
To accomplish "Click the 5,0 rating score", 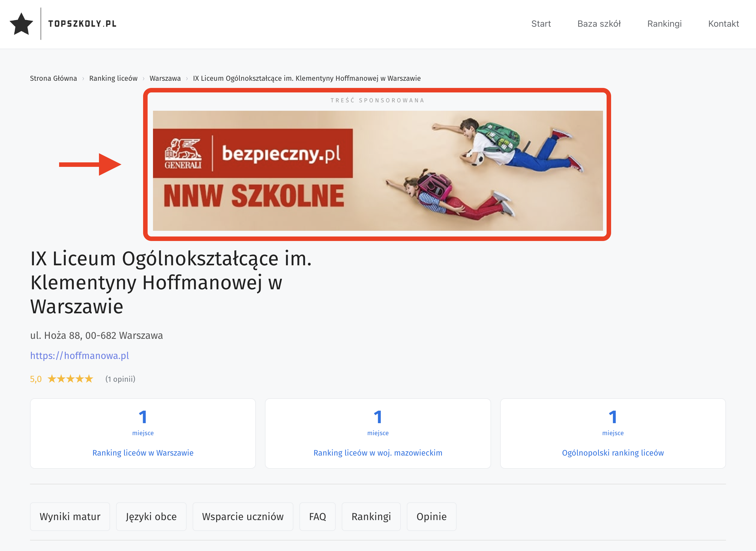I will pyautogui.click(x=36, y=379).
